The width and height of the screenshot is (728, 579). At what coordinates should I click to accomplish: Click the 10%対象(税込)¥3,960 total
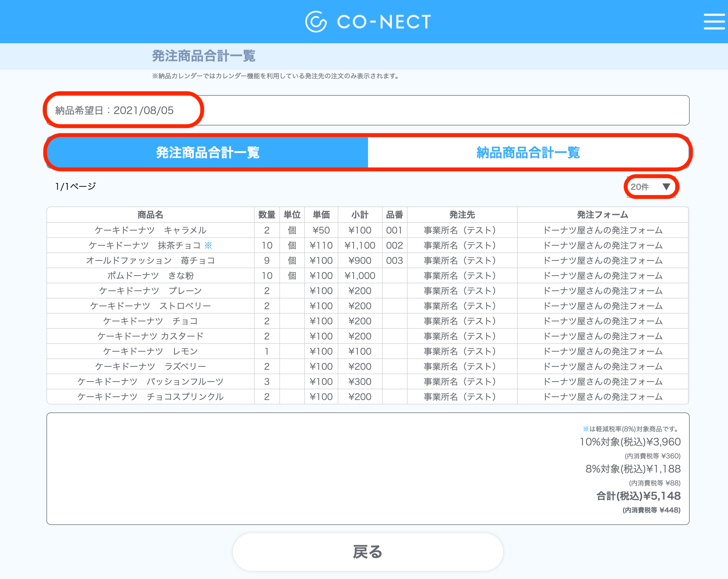[630, 441]
